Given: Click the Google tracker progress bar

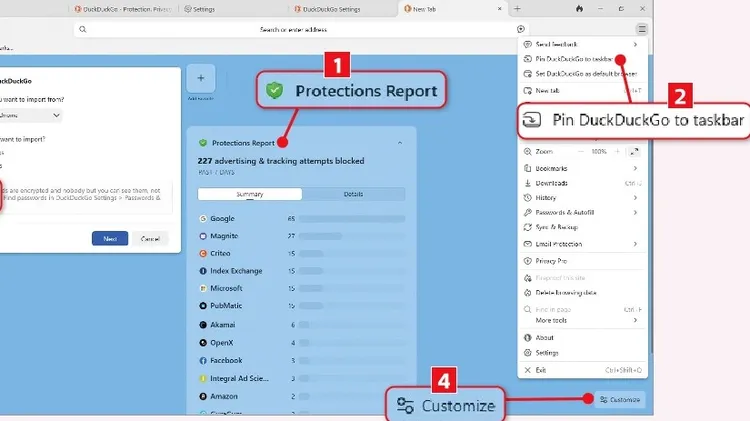Looking at the screenshot, I should click(352, 219).
